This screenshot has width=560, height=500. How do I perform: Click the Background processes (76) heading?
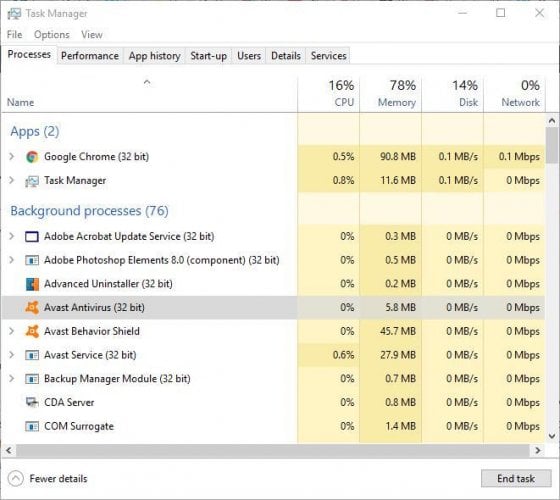(x=89, y=211)
